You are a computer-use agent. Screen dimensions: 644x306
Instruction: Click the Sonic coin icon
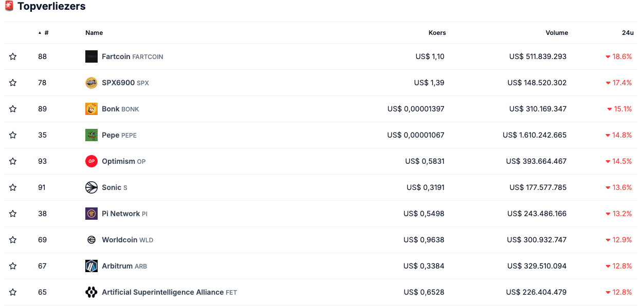click(x=91, y=187)
